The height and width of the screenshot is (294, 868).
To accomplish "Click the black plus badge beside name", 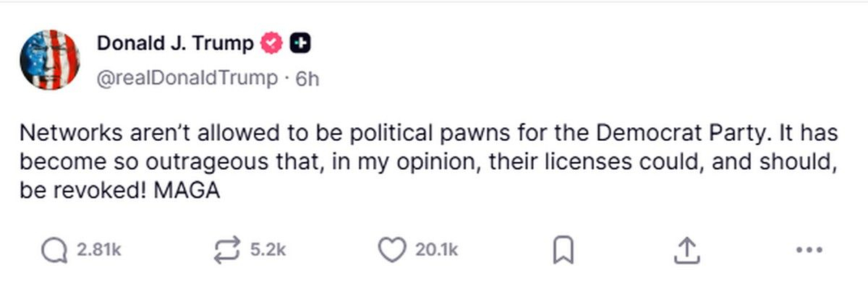I will click(x=299, y=43).
